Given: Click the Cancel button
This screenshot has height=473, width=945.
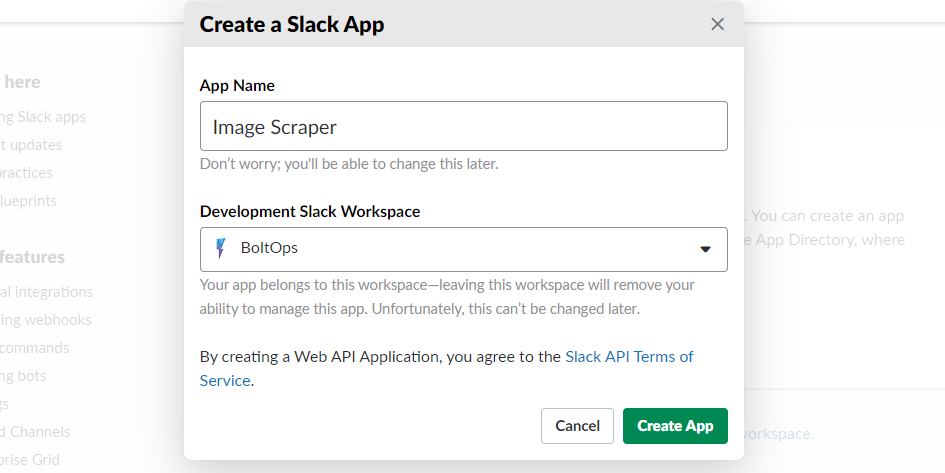Looking at the screenshot, I should [577, 426].
